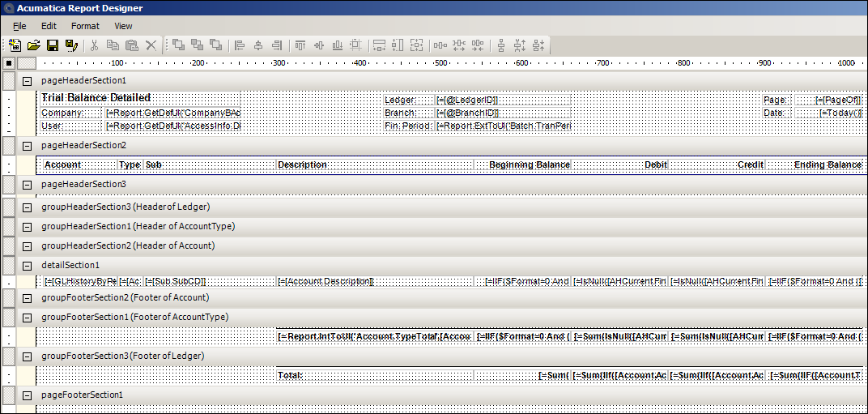Click the Delete X icon in toolbar
Screen dimensions: 868x414
coord(151,45)
